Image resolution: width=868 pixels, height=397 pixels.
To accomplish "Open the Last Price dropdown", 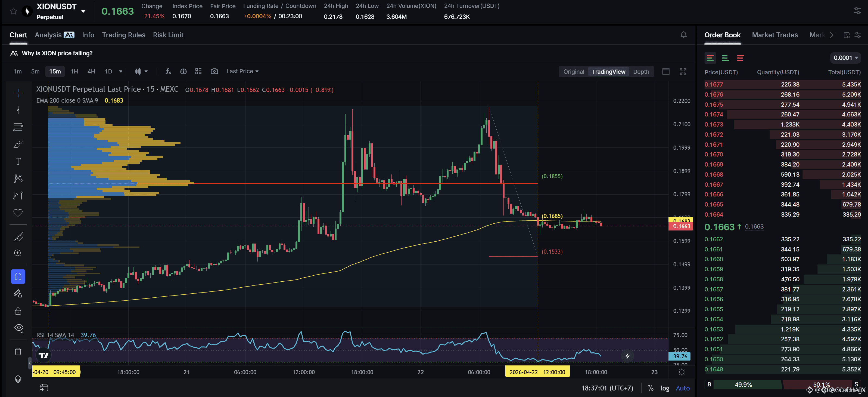I will (242, 72).
